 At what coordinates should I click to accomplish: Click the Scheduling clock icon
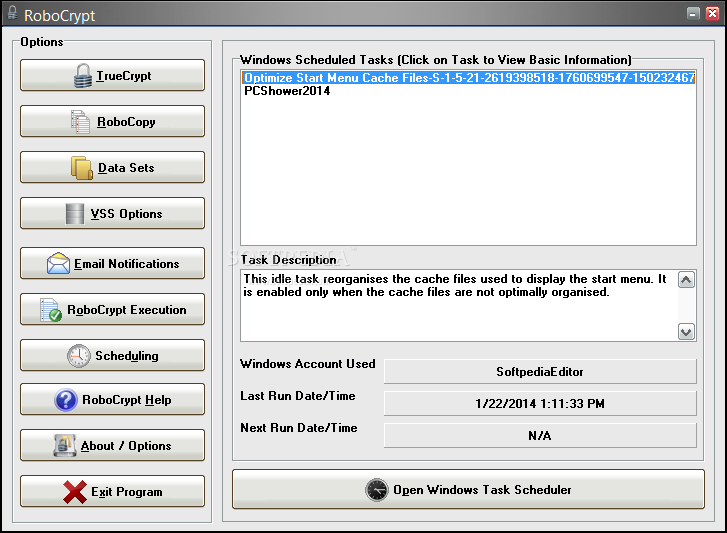pyautogui.click(x=79, y=356)
